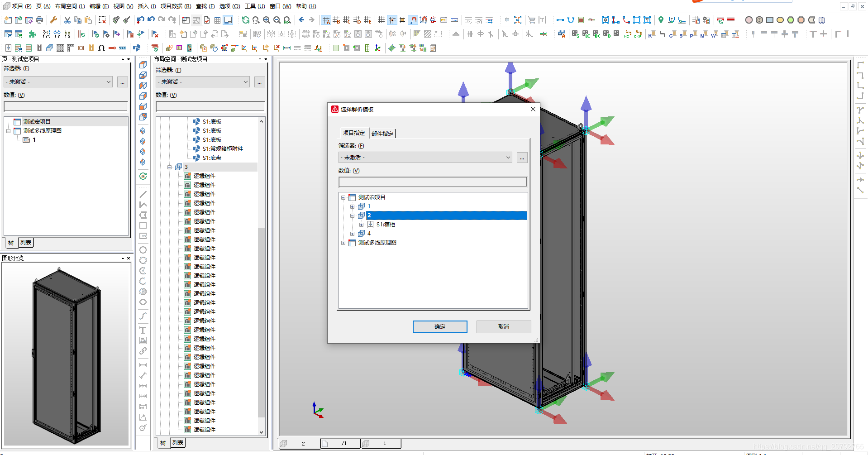Click the green map pin icon
The height and width of the screenshot is (455, 868).
(x=661, y=20)
